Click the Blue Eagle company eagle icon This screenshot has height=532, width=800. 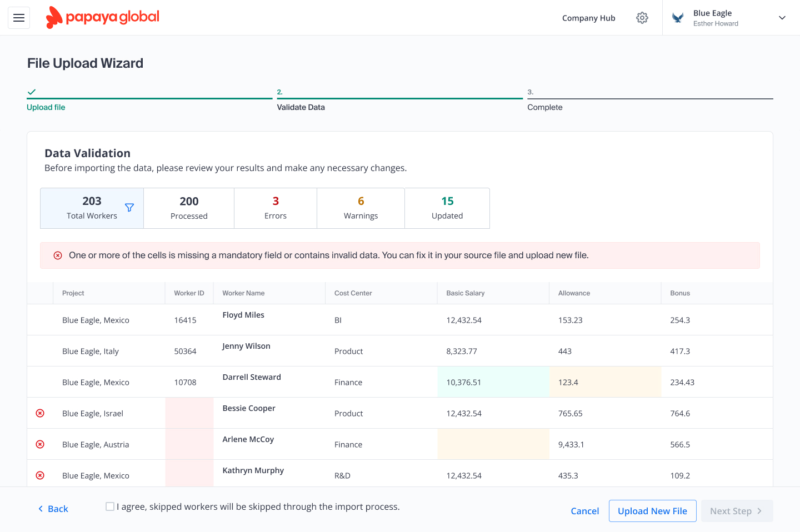(677, 17)
